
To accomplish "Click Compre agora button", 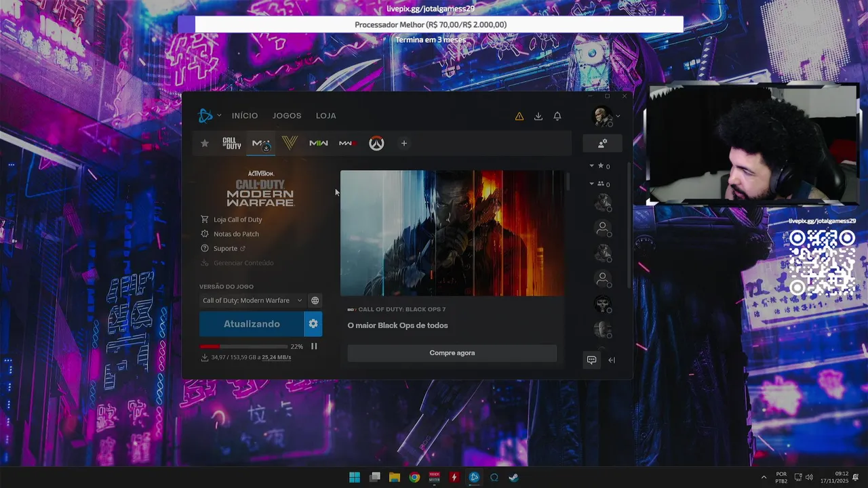I will (452, 353).
